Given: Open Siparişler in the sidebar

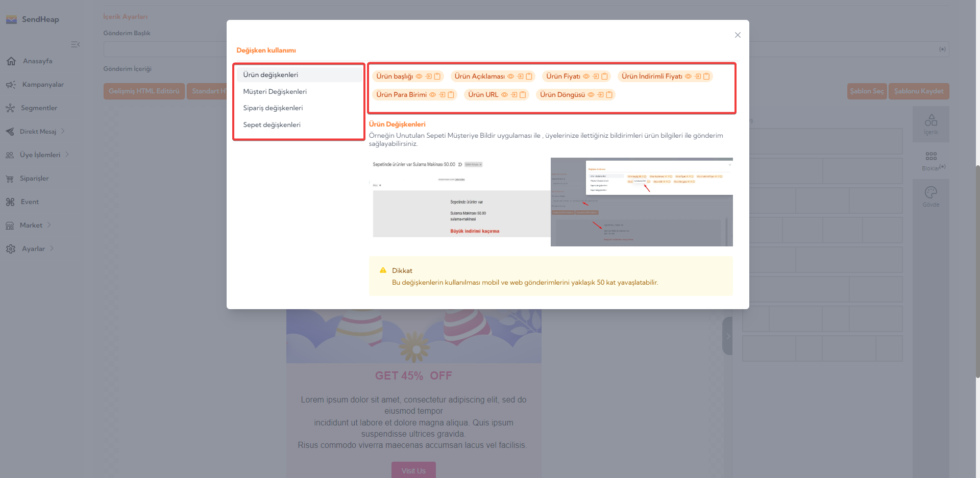Looking at the screenshot, I should [34, 179].
